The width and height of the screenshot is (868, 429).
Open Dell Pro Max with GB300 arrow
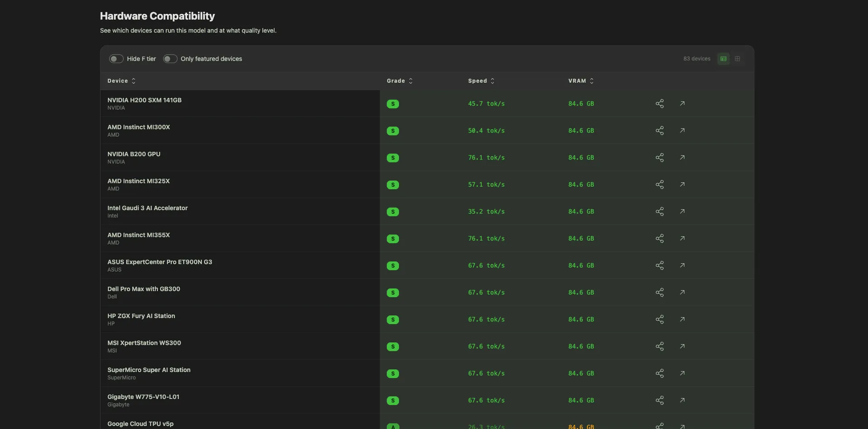[x=682, y=292]
